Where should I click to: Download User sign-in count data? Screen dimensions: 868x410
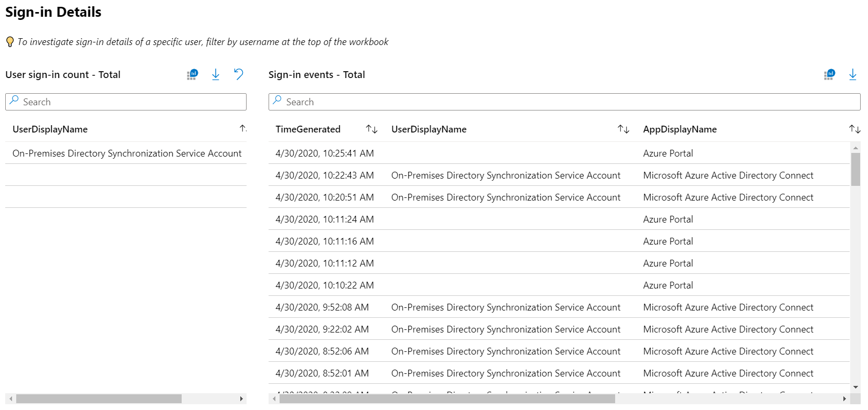pyautogui.click(x=216, y=75)
